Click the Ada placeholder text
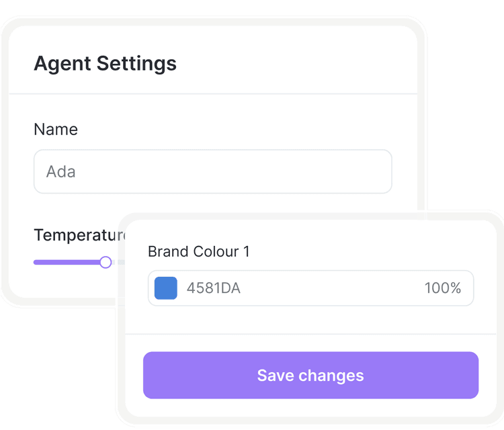This screenshot has height=430, width=504. 61,171
